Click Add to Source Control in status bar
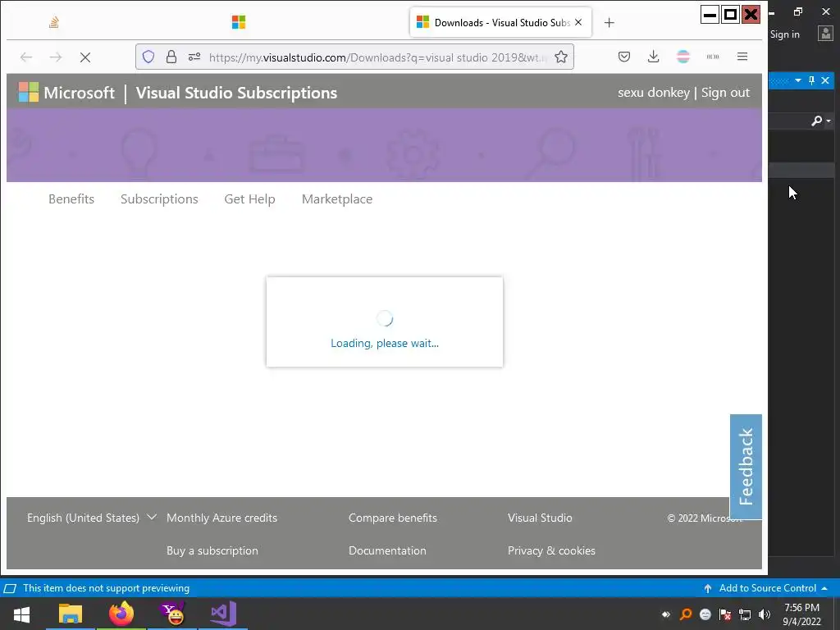The height and width of the screenshot is (630, 840). point(767,588)
